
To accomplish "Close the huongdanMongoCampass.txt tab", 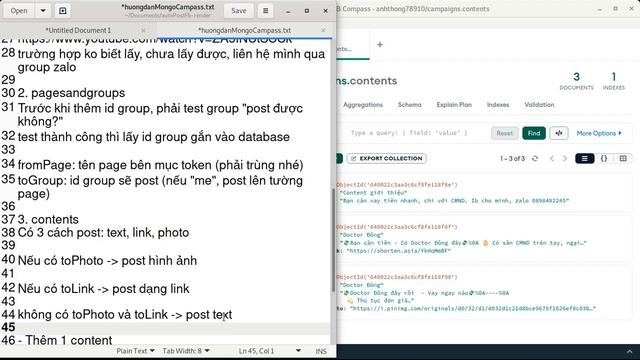I will (323, 30).
